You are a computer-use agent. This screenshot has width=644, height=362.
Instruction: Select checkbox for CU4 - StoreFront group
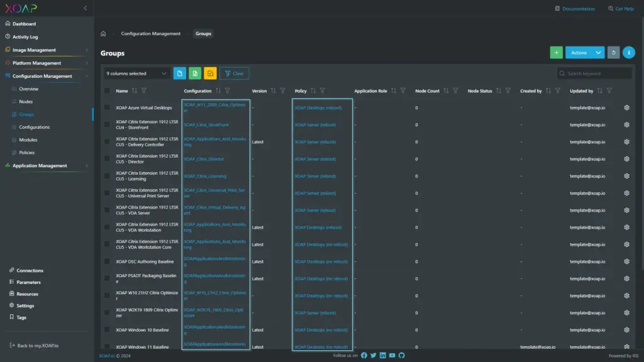[107, 125]
